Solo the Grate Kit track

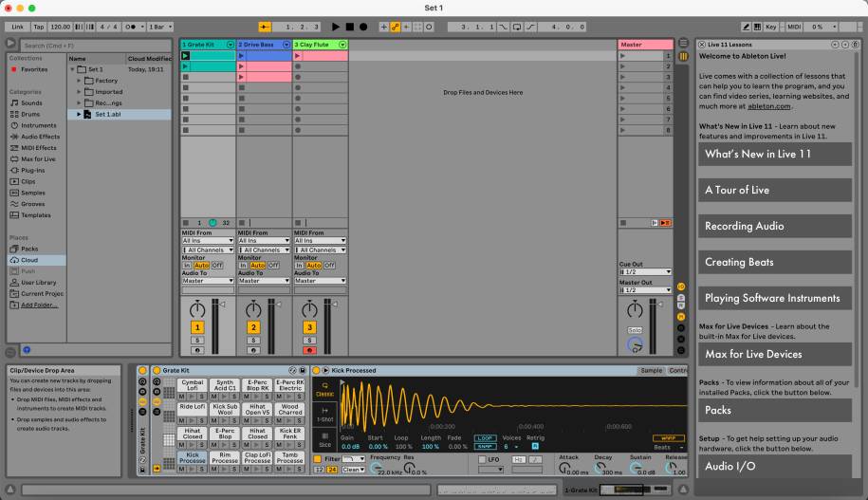pos(197,340)
